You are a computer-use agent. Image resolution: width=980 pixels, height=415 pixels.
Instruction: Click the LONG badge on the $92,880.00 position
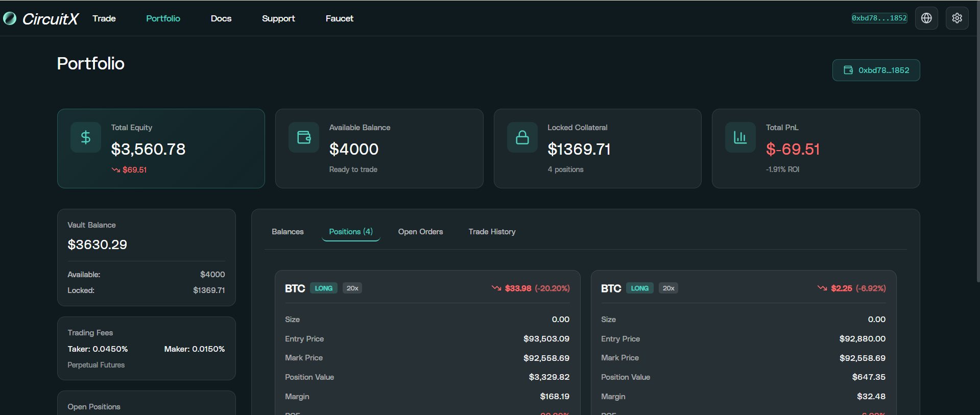tap(640, 288)
